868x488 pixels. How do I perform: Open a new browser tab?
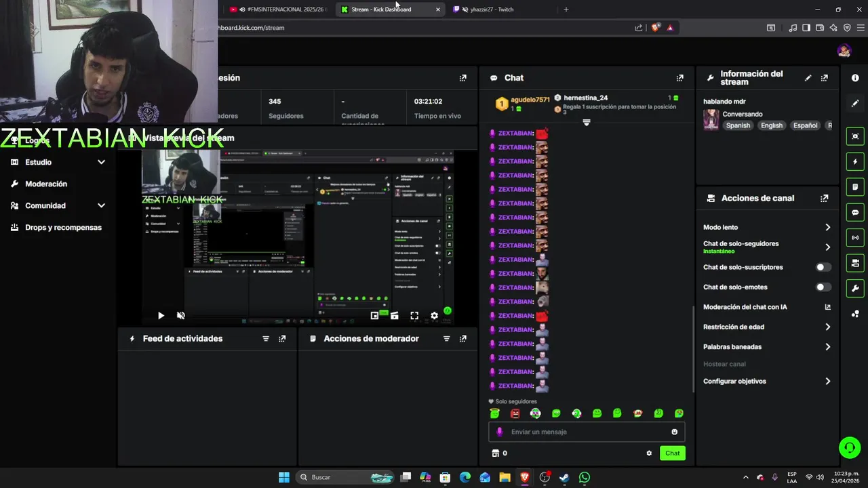tap(566, 9)
